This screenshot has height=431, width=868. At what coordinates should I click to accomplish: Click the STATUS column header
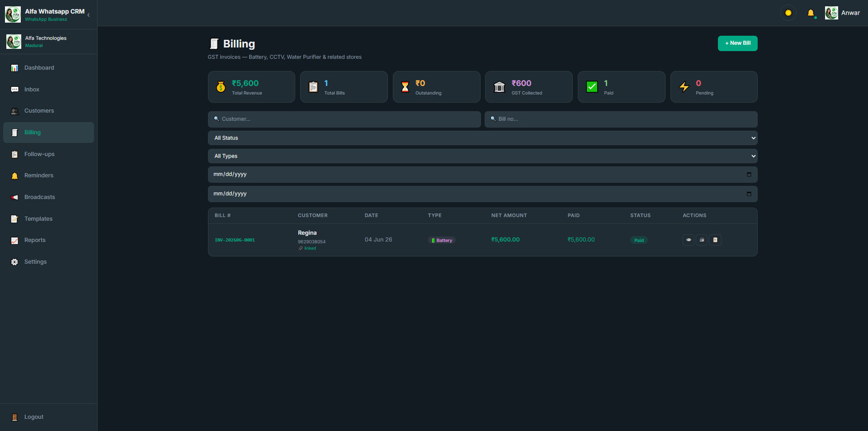pyautogui.click(x=640, y=216)
